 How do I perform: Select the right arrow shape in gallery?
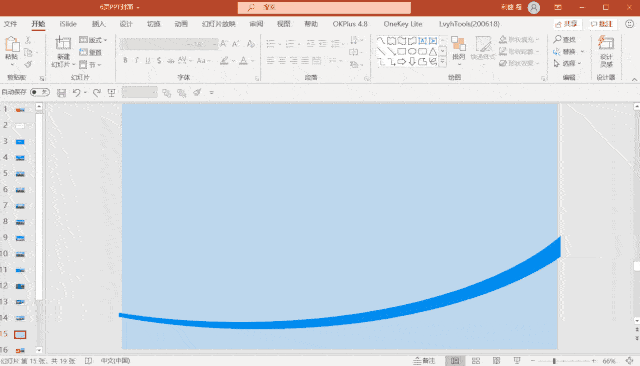402,62
